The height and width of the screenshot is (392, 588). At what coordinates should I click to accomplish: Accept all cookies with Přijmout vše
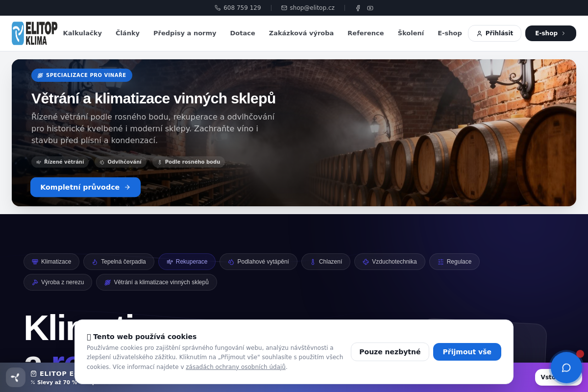(467, 352)
